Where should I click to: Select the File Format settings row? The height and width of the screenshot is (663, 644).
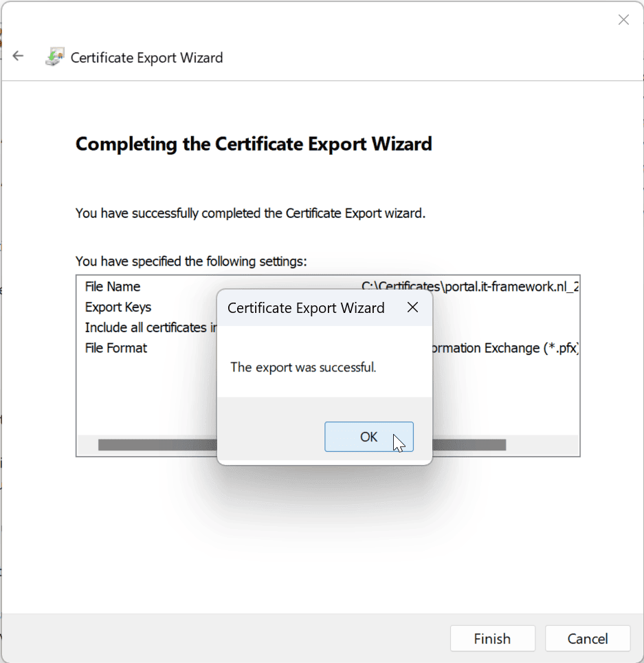[115, 348]
